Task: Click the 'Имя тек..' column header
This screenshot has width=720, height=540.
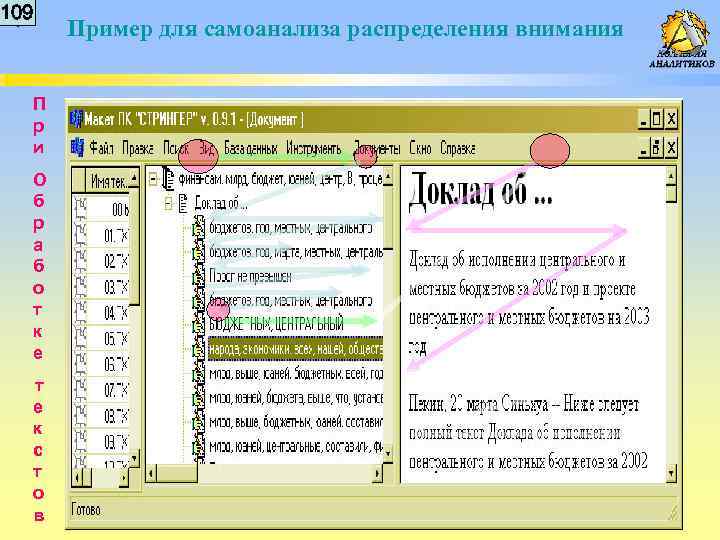Action: point(108,181)
